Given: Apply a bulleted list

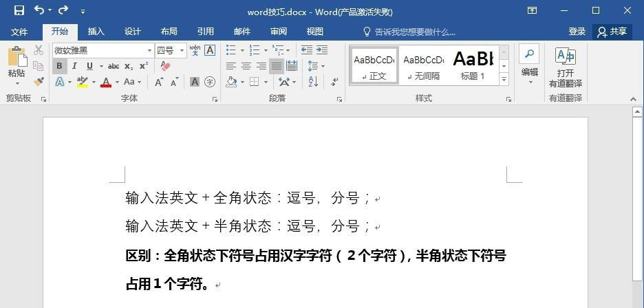Looking at the screenshot, I should (x=230, y=50).
